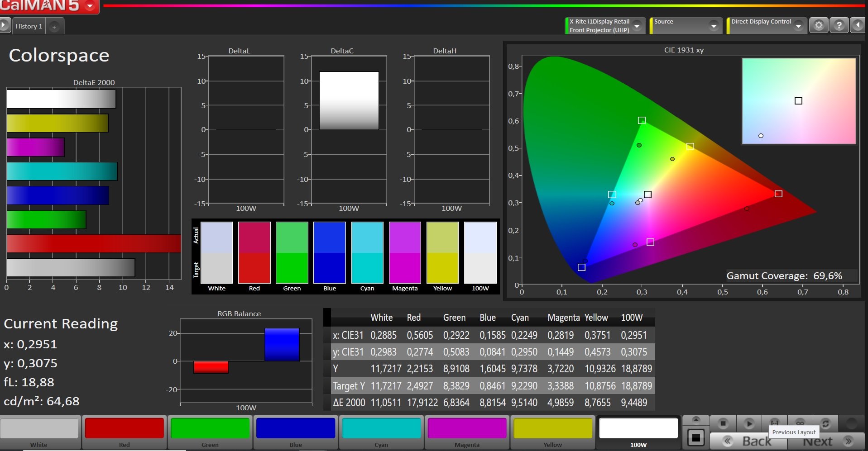The image size is (868, 451).
Task: Click the Blue y: CIE31 value 0,0841
Action: (x=492, y=352)
